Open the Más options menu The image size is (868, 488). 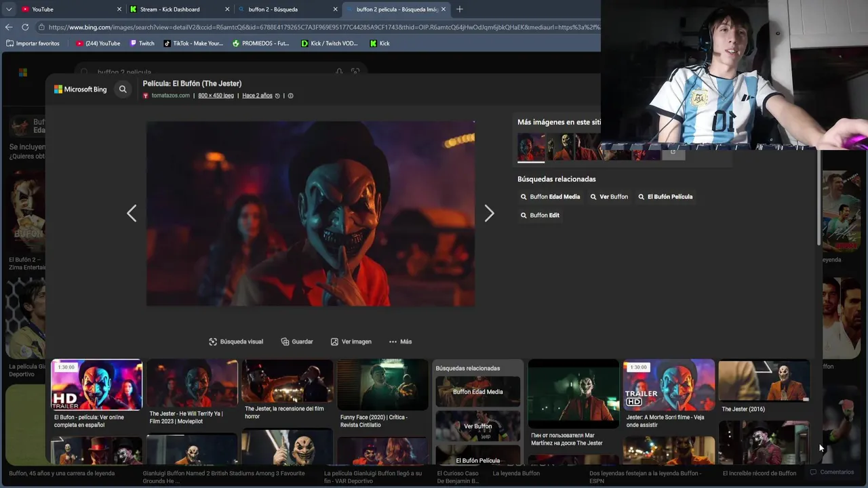coord(400,342)
